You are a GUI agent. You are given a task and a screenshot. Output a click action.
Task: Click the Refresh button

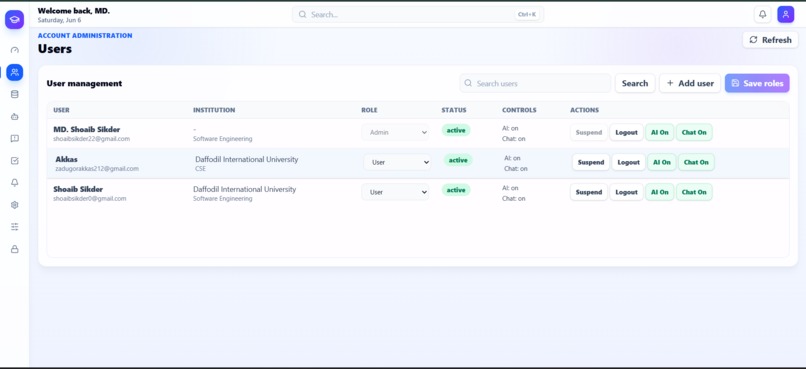(770, 40)
